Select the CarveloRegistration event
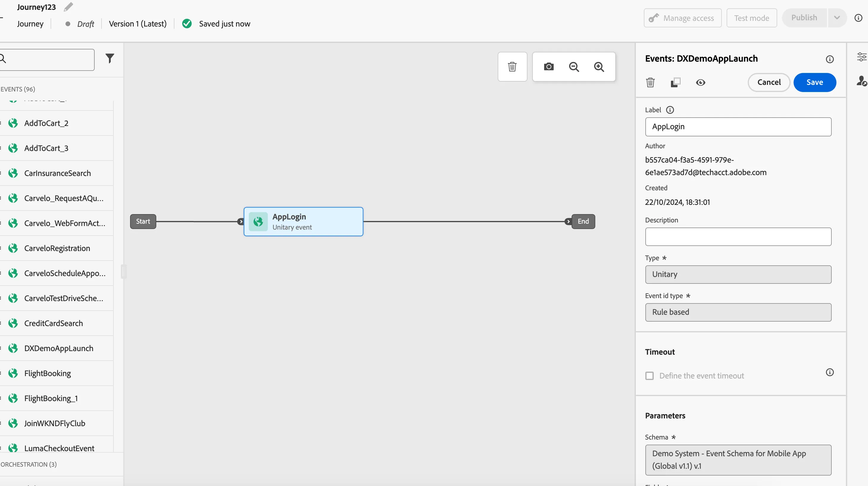 pos(57,248)
